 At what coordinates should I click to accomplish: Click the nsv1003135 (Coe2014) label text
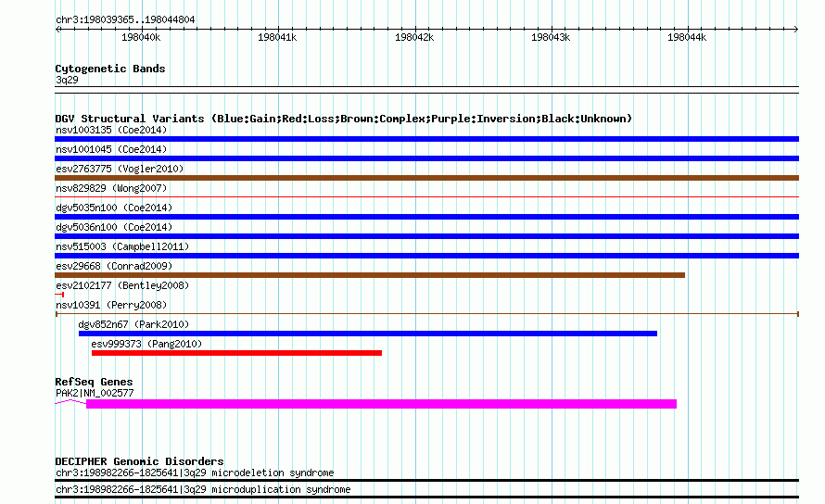pos(111,130)
